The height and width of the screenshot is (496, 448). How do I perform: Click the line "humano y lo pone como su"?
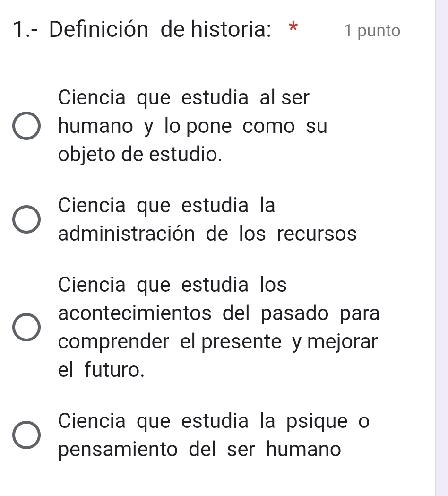[192, 127]
